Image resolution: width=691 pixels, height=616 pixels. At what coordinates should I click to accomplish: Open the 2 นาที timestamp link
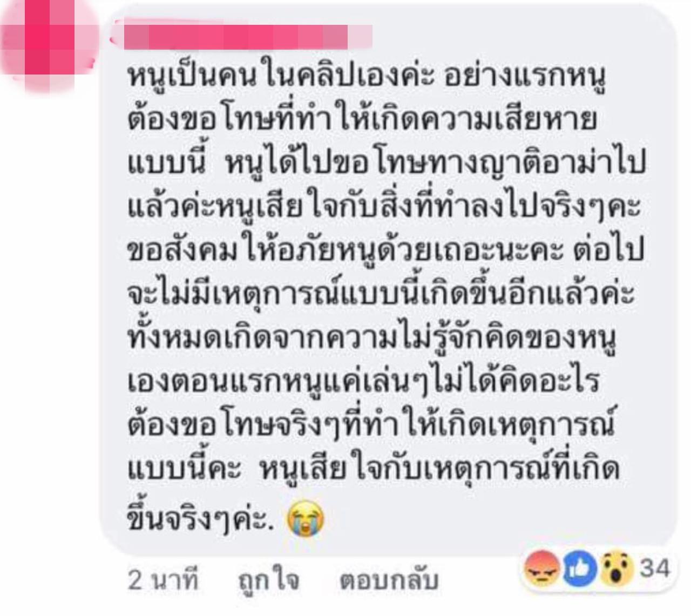pos(163,581)
